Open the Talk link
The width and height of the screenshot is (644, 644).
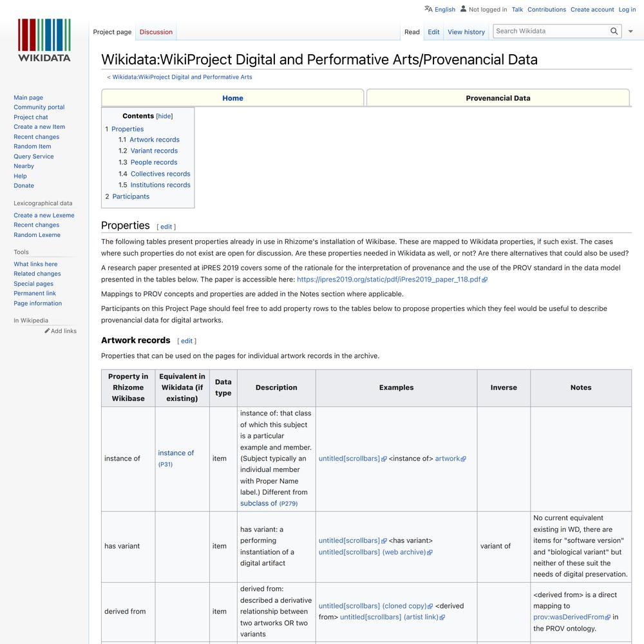[x=517, y=10]
